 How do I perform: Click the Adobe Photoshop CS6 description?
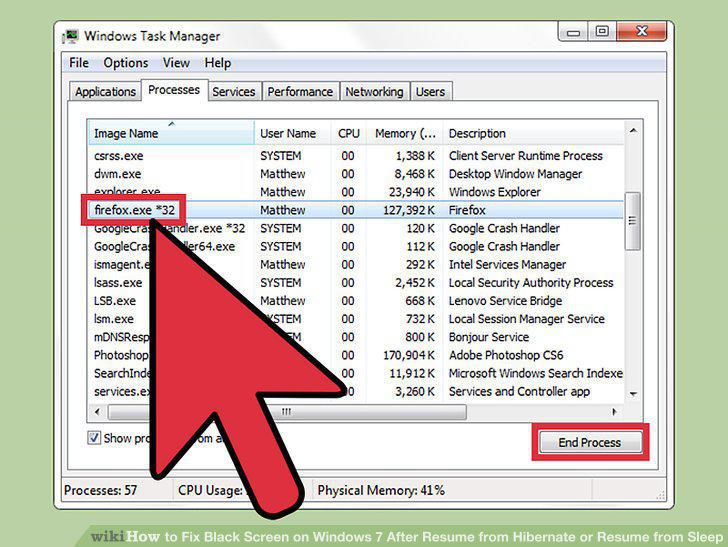(x=506, y=355)
